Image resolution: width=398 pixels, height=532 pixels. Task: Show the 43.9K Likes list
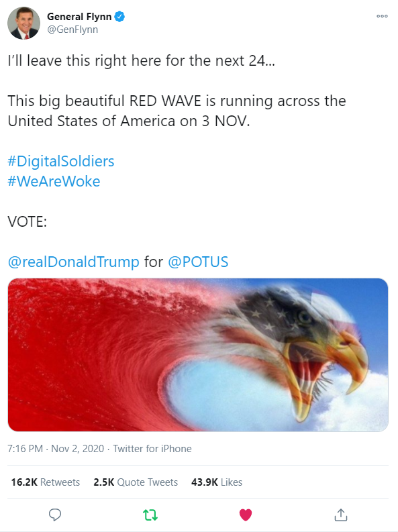point(217,482)
